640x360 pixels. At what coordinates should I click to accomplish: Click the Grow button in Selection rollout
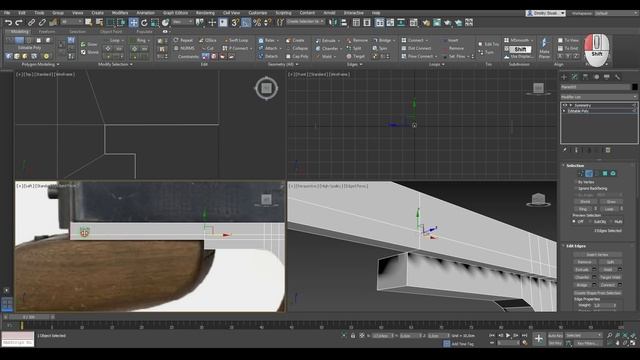coord(611,202)
